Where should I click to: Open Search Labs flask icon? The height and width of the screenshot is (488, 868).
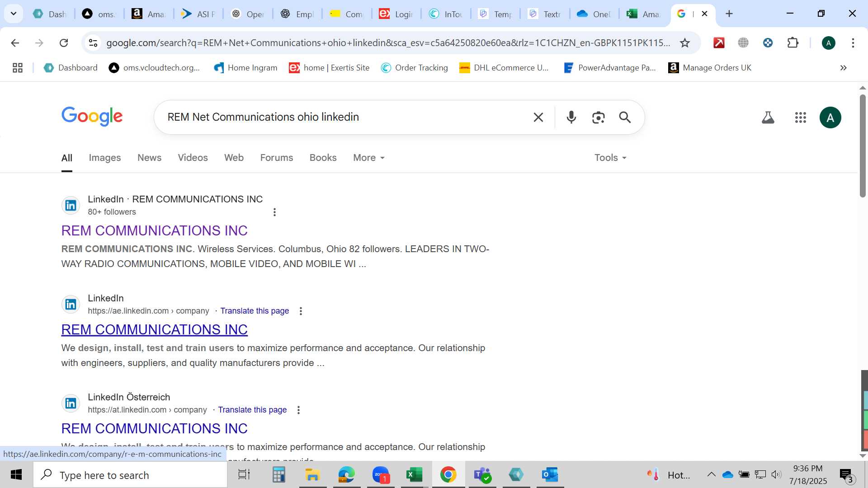tap(768, 117)
